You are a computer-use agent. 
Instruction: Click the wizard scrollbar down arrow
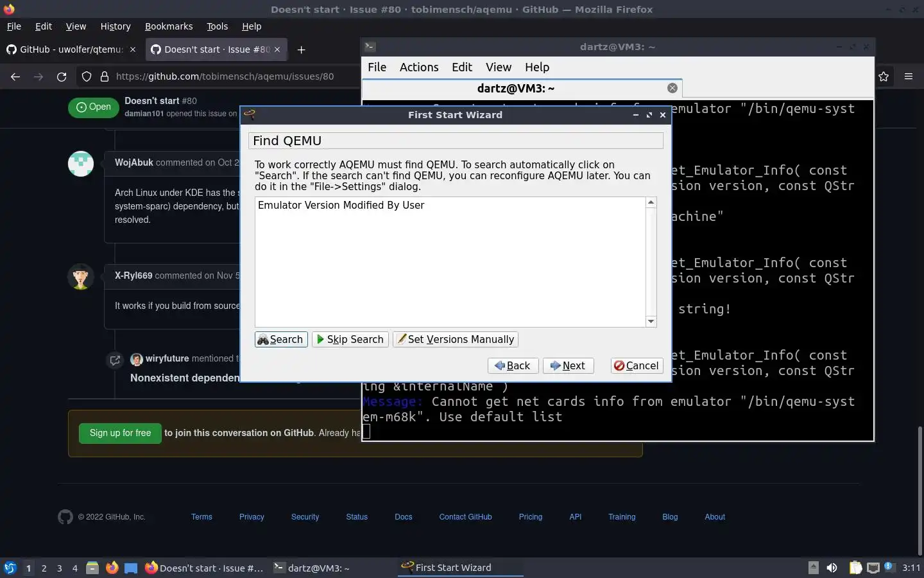(651, 322)
